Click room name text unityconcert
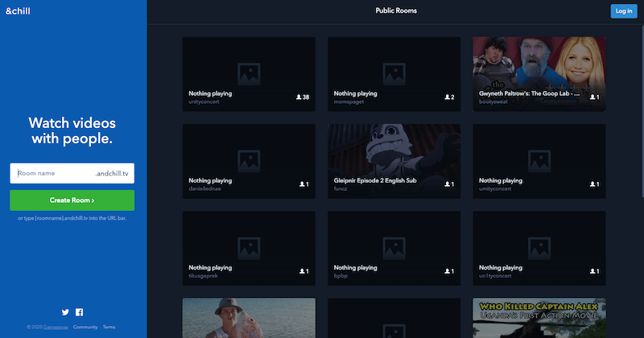 coord(204,102)
